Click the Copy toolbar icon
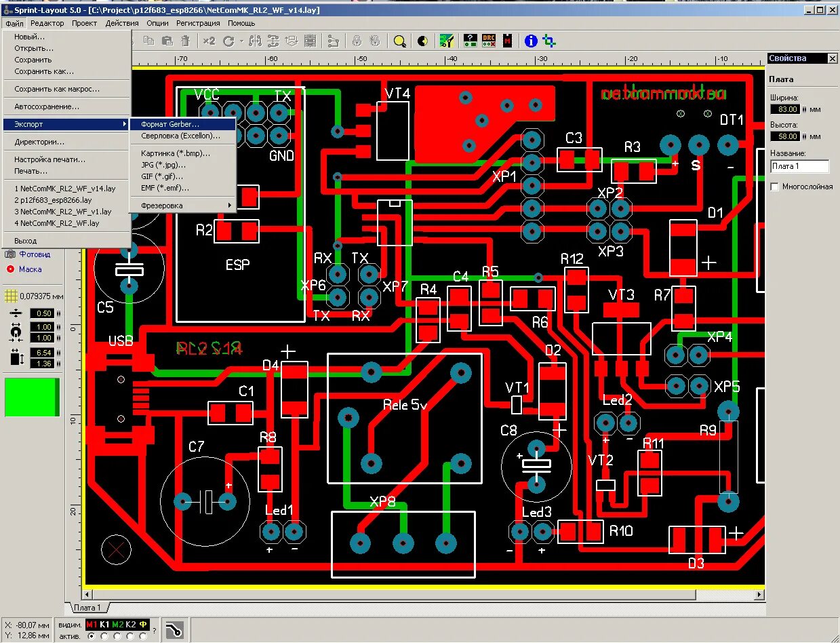 click(149, 41)
